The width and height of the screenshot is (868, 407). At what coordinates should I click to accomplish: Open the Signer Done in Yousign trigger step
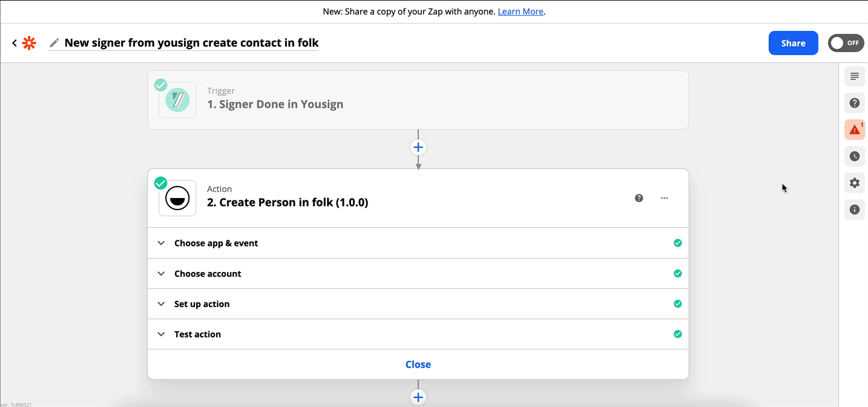[418, 100]
